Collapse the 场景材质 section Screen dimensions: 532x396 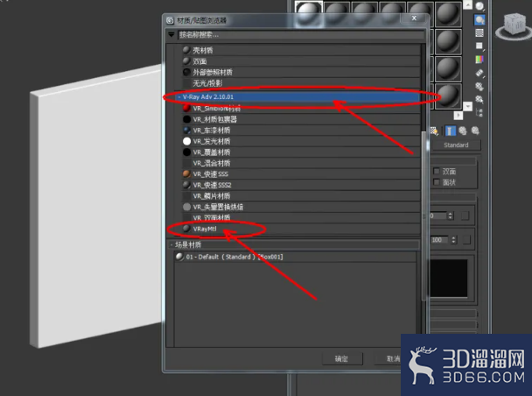pos(171,244)
